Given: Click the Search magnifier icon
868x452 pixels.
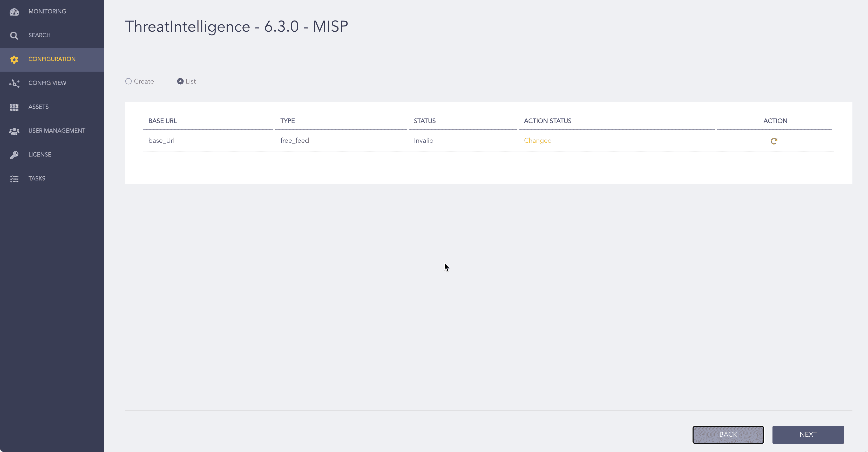Looking at the screenshot, I should click(x=14, y=35).
